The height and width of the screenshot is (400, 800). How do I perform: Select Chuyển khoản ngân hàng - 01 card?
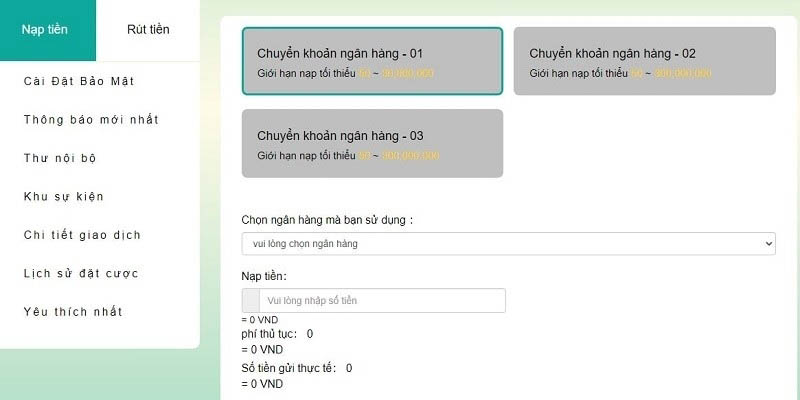[x=372, y=61]
